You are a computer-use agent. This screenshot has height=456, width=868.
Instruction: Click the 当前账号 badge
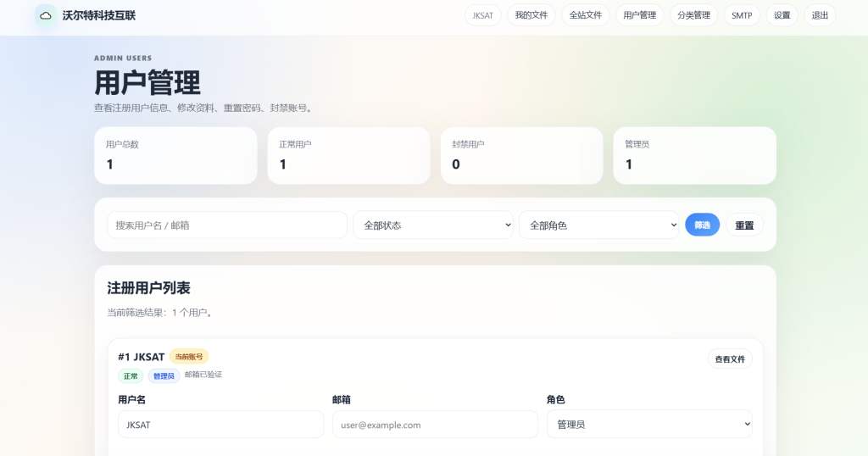coord(189,357)
